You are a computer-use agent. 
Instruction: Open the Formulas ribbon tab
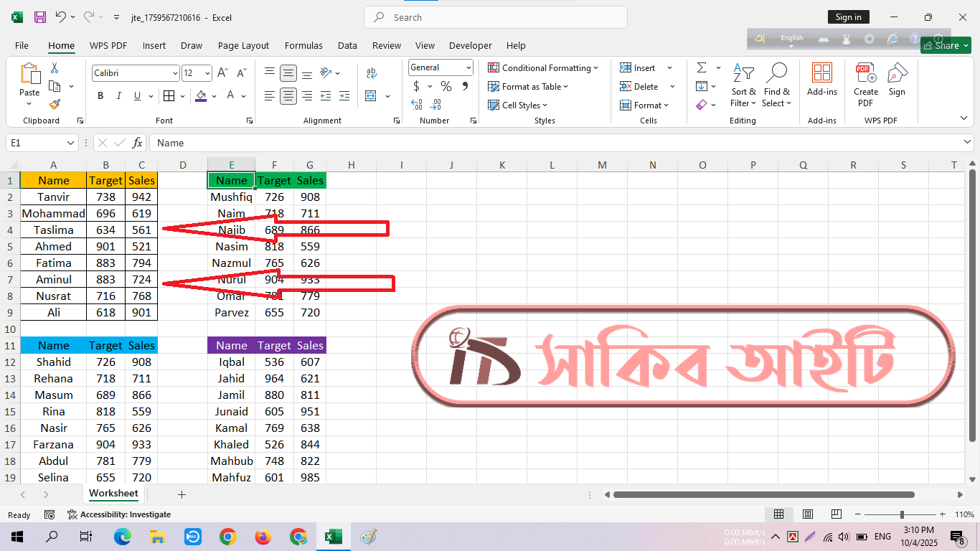[303, 45]
